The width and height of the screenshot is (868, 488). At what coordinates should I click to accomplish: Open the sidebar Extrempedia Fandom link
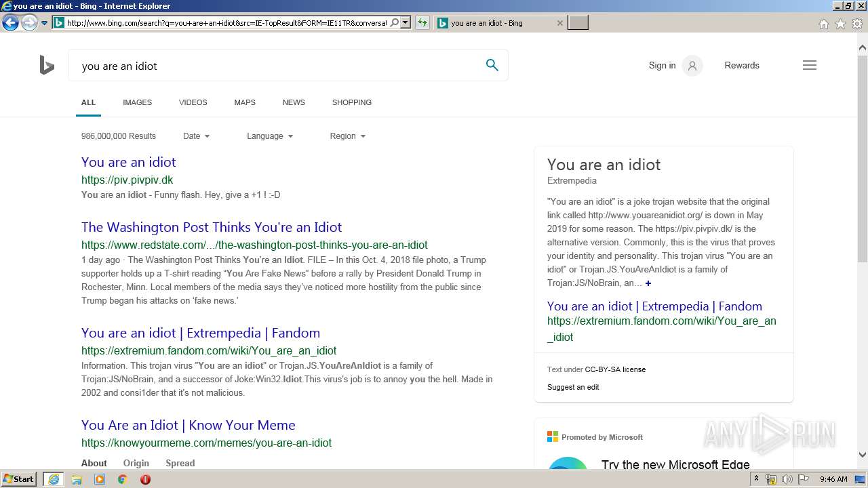(654, 306)
